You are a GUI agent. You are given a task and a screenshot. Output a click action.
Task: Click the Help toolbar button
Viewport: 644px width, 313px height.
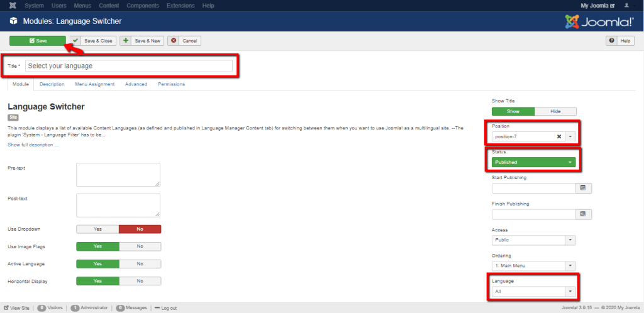[620, 41]
